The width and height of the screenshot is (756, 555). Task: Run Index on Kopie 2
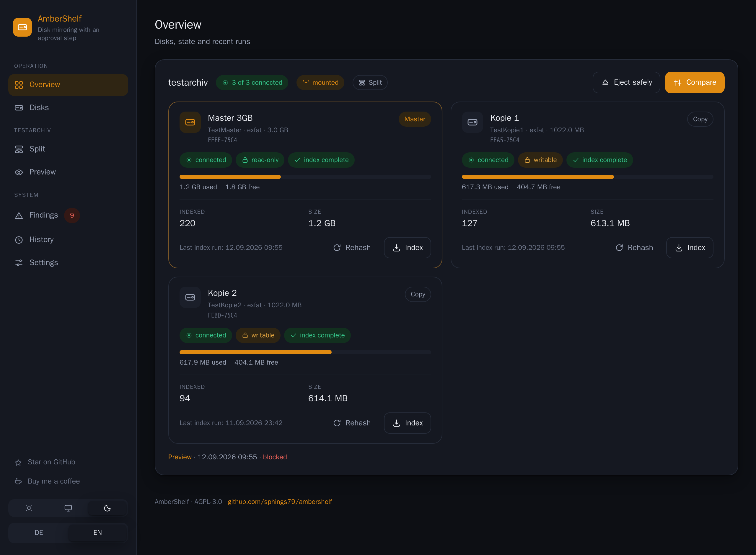pos(407,423)
